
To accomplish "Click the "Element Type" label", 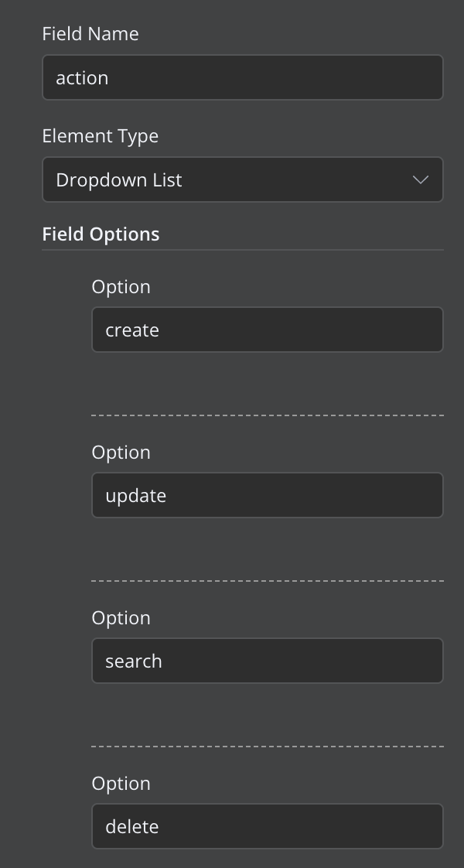I will 100,136.
